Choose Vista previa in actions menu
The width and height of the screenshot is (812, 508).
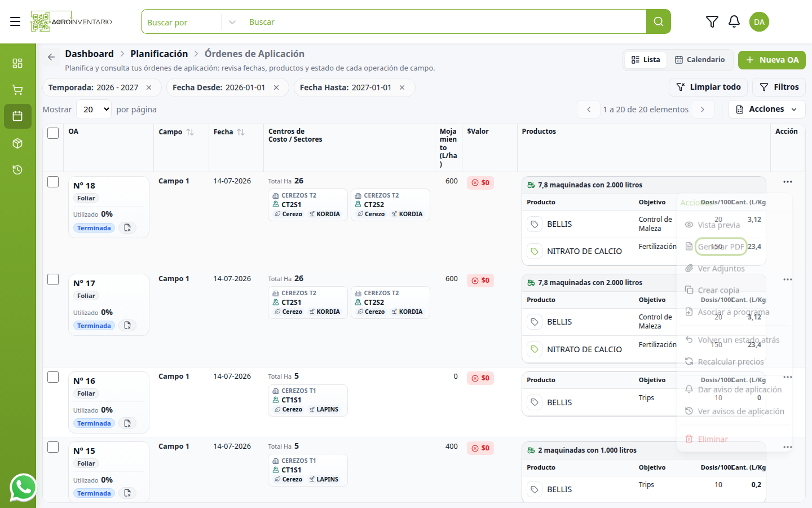click(x=718, y=225)
